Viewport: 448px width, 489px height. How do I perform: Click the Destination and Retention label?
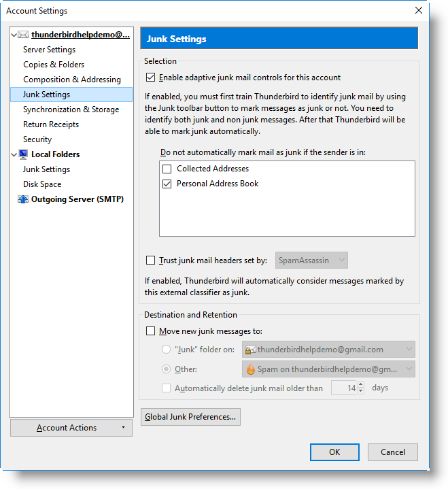click(x=190, y=315)
